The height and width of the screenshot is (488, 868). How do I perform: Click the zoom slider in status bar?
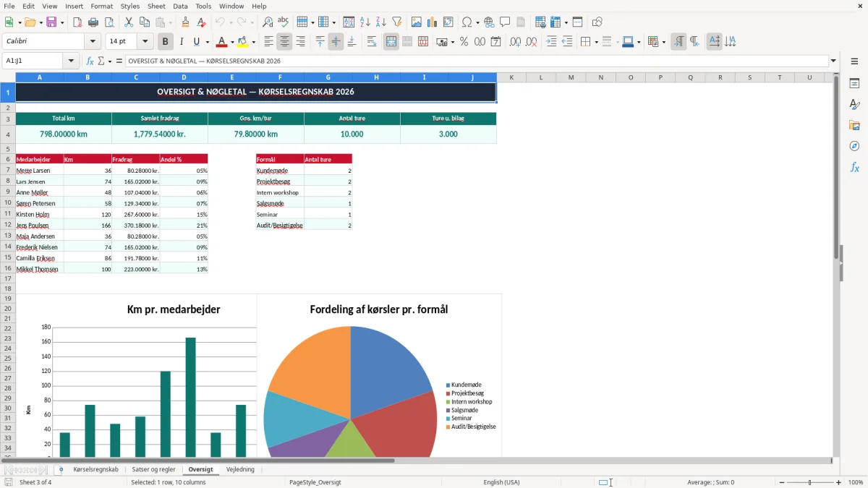pos(809,482)
